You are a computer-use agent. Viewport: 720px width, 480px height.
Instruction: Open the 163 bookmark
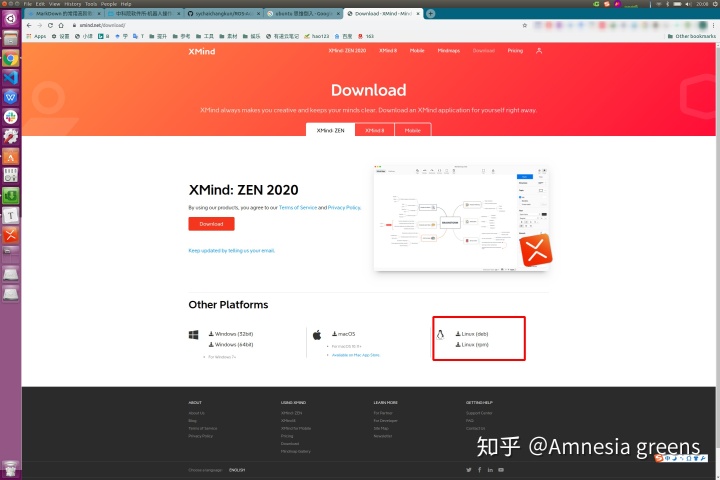pos(366,36)
